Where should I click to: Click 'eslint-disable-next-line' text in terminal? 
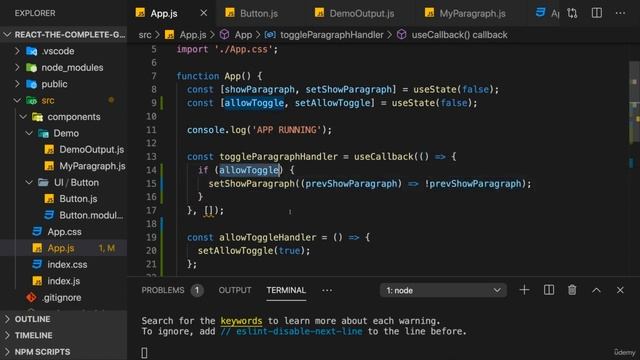[299, 331]
